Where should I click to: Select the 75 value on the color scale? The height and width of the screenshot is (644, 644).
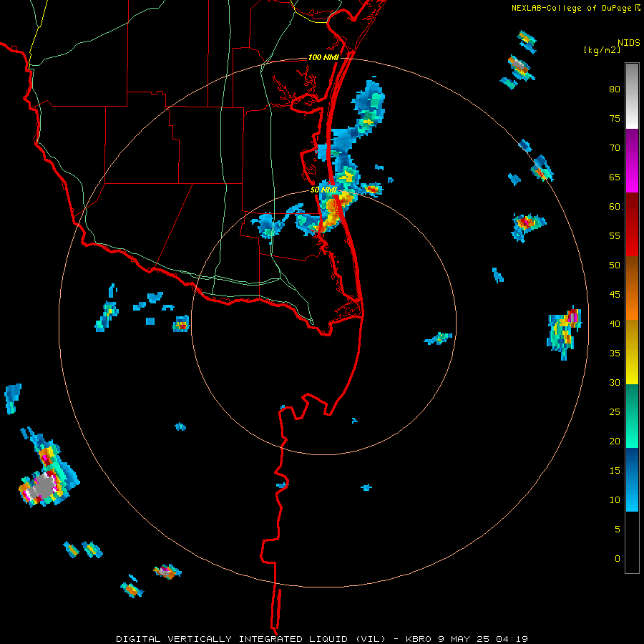click(615, 118)
